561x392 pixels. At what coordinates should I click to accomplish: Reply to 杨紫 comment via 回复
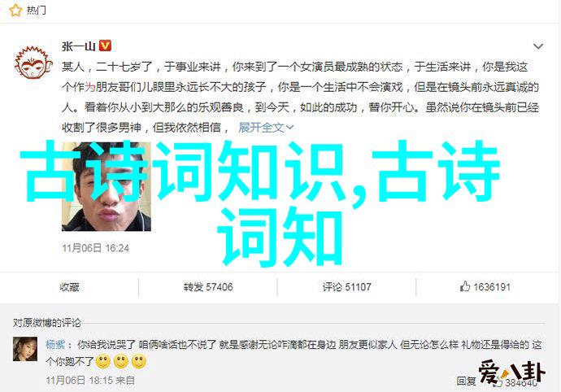pos(466,381)
